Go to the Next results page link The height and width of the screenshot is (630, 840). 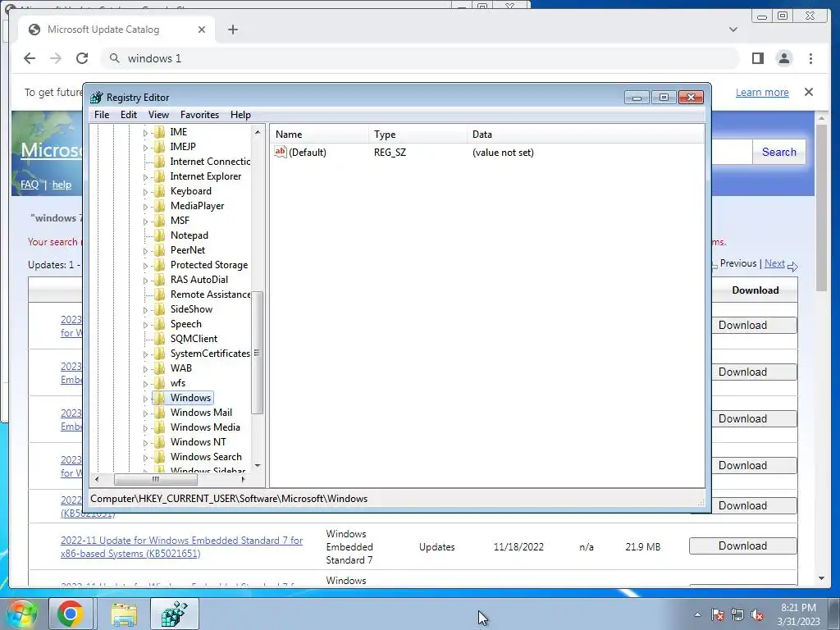click(x=774, y=263)
